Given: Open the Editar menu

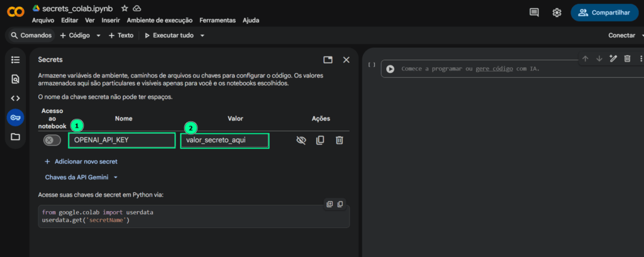Looking at the screenshot, I should (69, 20).
